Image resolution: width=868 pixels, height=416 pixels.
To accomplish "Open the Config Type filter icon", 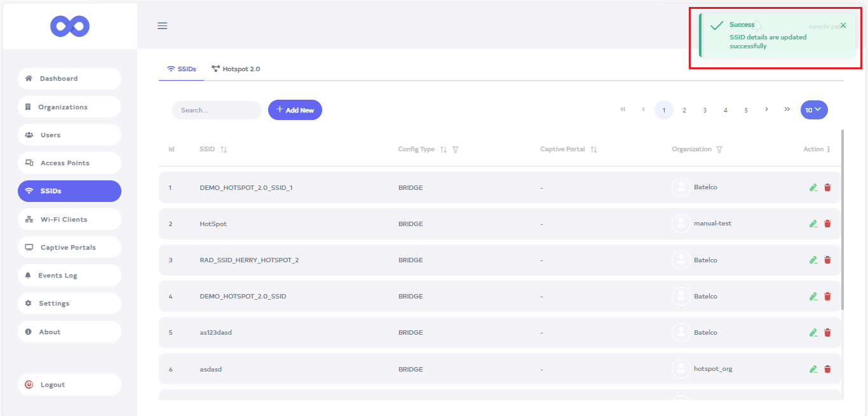I will 456,150.
